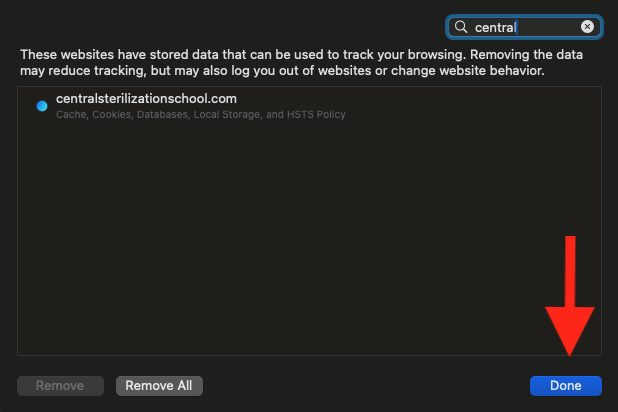Click the HSTS Policy text of the site row
Image resolution: width=618 pixels, height=412 pixels.
pyautogui.click(x=316, y=115)
